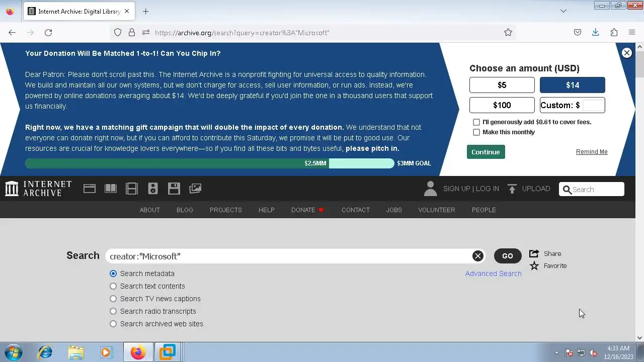Image resolution: width=644 pixels, height=362 pixels.
Task: Open the PEOPLE menu item
Action: coord(484,210)
